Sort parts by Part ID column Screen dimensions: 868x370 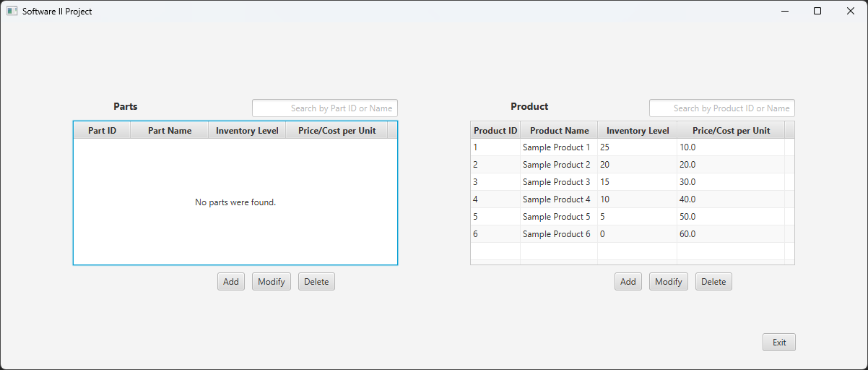pyautogui.click(x=102, y=131)
